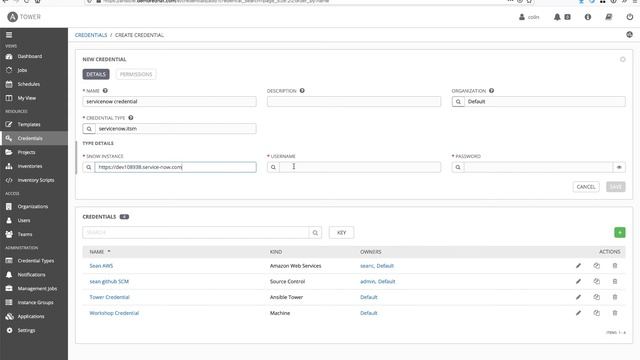Show help for Description field
640x360 pixels.
coord(302,91)
